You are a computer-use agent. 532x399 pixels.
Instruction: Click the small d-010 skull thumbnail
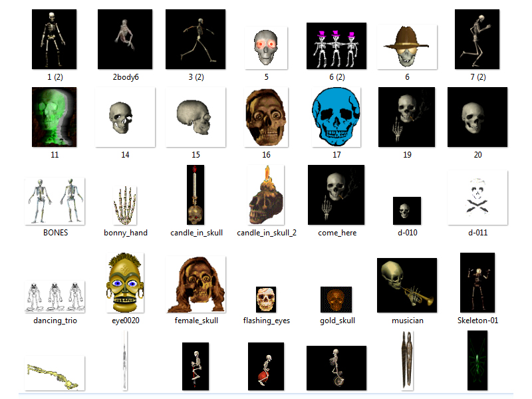(x=407, y=211)
